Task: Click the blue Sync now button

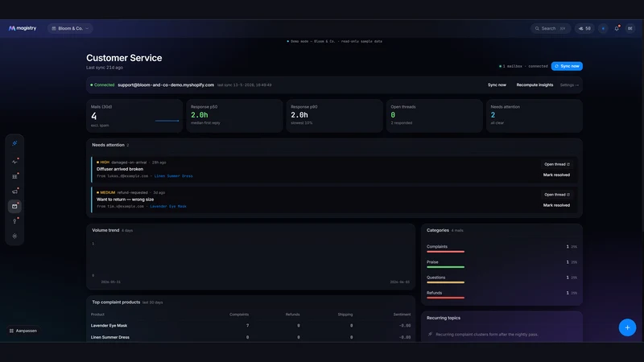Action: pos(567,66)
